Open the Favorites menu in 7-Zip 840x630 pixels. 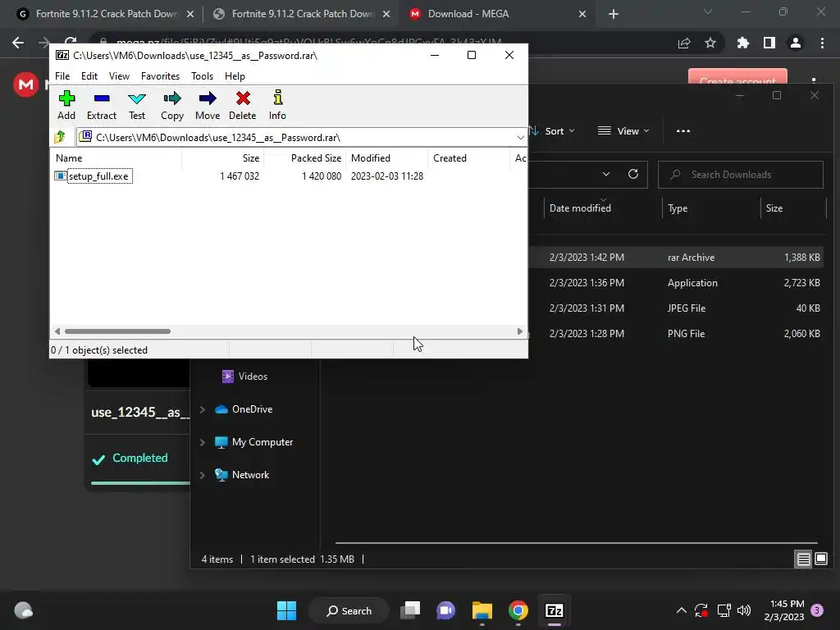160,76
